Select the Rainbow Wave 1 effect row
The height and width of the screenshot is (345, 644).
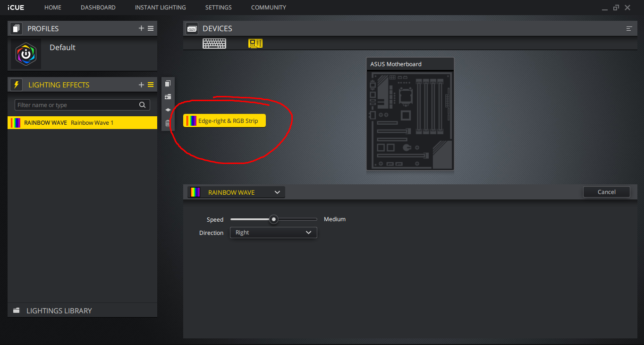click(83, 123)
